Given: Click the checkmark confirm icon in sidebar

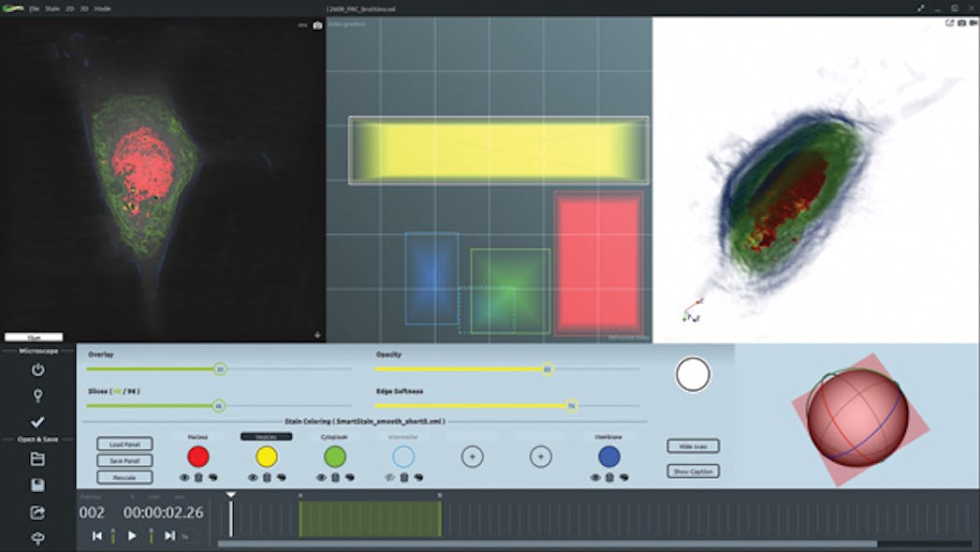Looking at the screenshot, I should pos(39,422).
